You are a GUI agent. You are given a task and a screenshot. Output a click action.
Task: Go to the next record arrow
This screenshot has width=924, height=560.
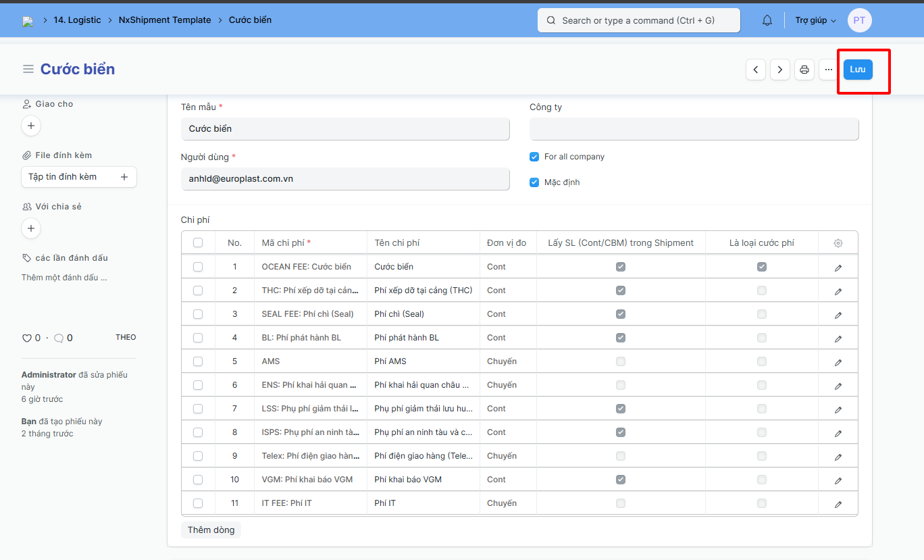pos(780,70)
